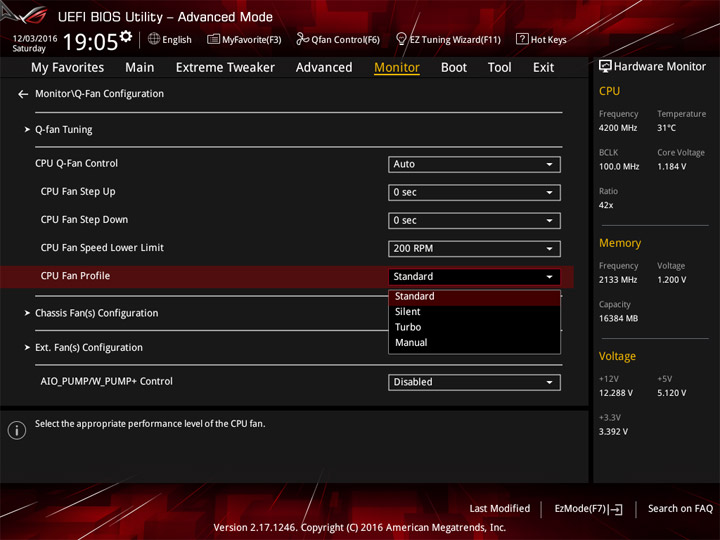Click Core Voltage 1.184 V value

(x=671, y=167)
